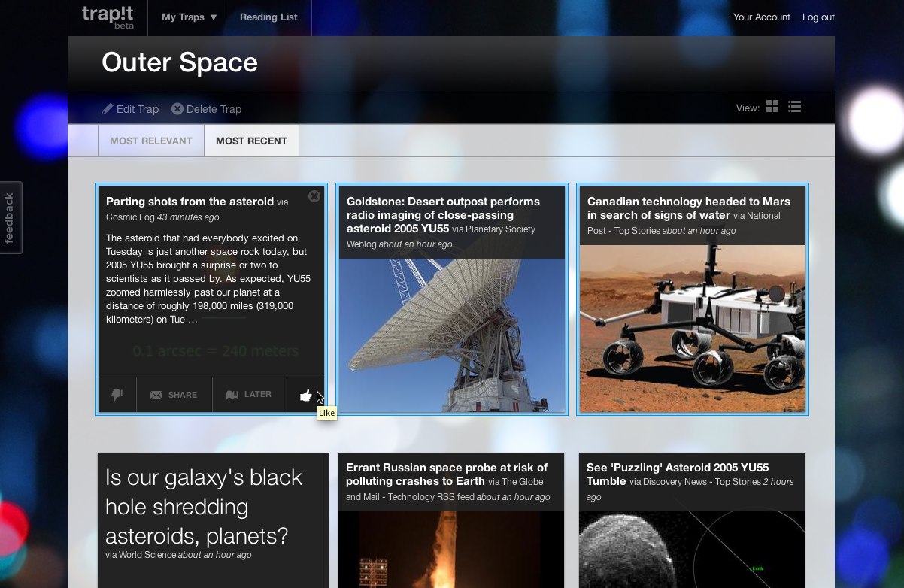Screen dimensions: 904x588
Task: Select the Most Recent tab
Action: (x=251, y=141)
